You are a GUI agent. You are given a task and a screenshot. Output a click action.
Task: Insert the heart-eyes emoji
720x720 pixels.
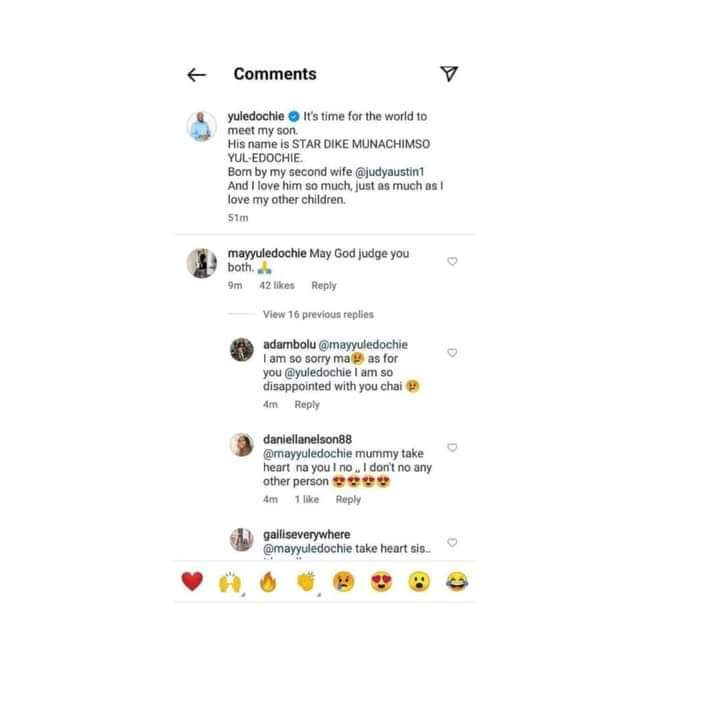[x=381, y=582]
